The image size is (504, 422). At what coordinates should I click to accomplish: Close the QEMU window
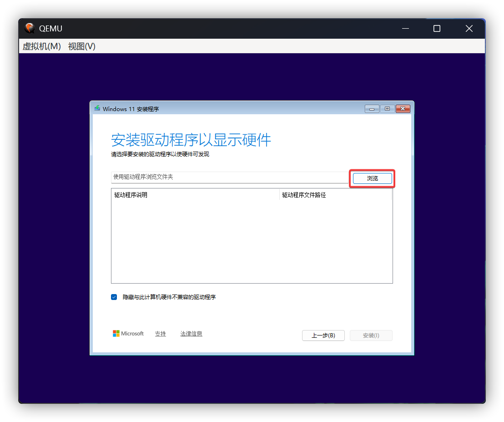pyautogui.click(x=469, y=29)
